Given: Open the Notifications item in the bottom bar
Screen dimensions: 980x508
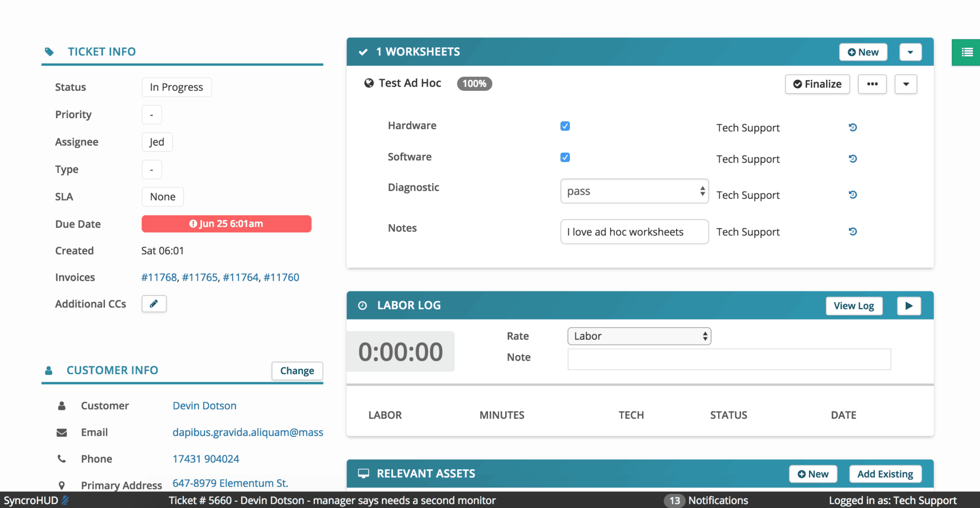Looking at the screenshot, I should [717, 500].
